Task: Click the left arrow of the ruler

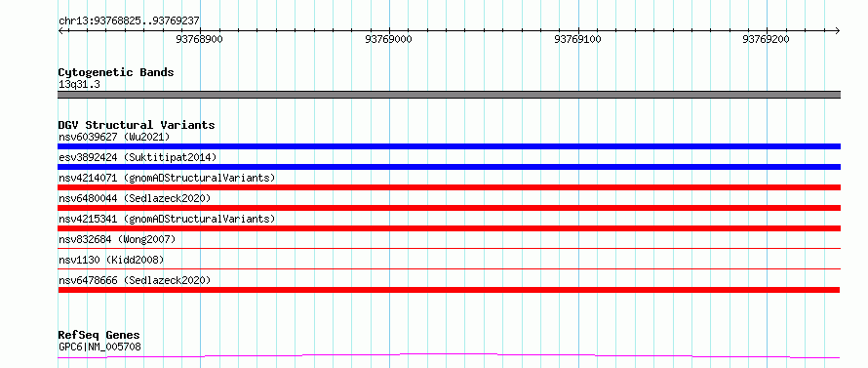Action: [x=60, y=30]
